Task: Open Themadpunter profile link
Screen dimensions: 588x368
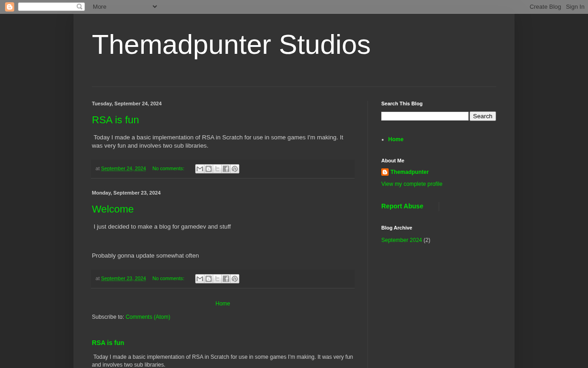Action: (x=410, y=172)
